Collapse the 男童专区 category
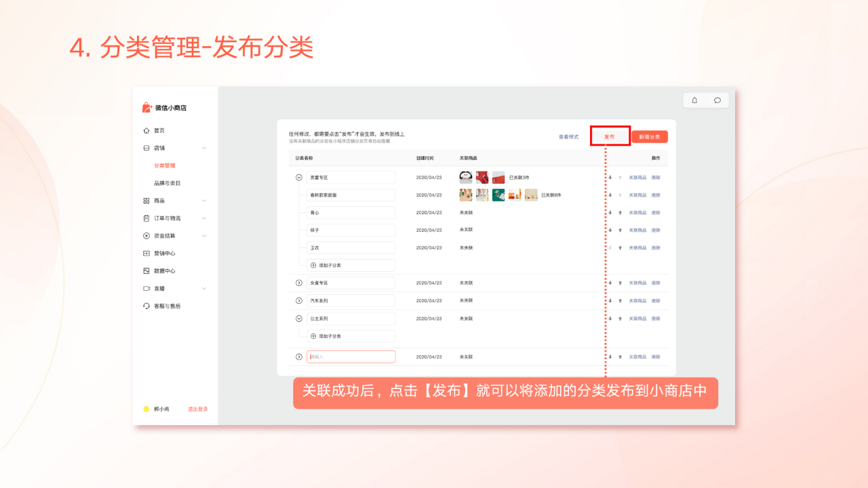The height and width of the screenshot is (488, 868). point(298,178)
